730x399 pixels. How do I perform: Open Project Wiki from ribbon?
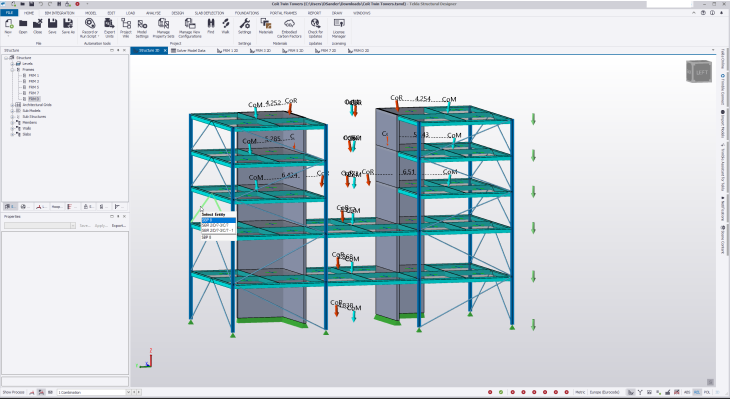point(126,28)
